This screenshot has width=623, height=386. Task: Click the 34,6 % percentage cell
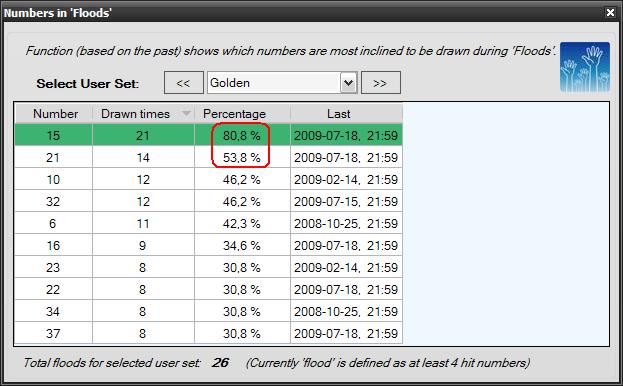(x=242, y=245)
